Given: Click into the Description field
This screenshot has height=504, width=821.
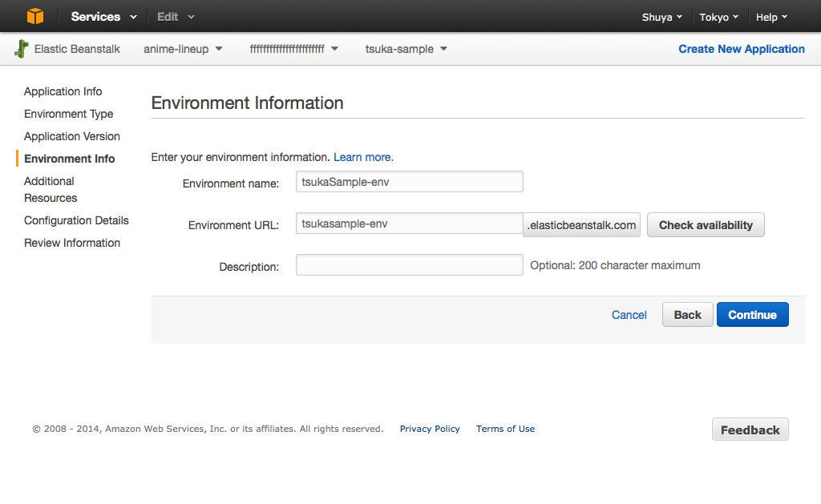Looking at the screenshot, I should pyautogui.click(x=409, y=265).
